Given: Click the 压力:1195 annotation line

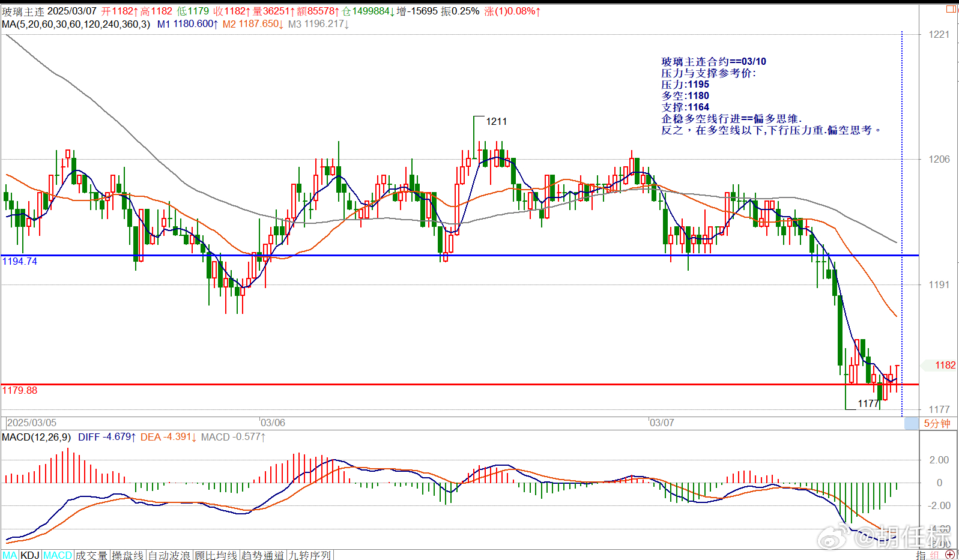Looking at the screenshot, I should pos(685,85).
